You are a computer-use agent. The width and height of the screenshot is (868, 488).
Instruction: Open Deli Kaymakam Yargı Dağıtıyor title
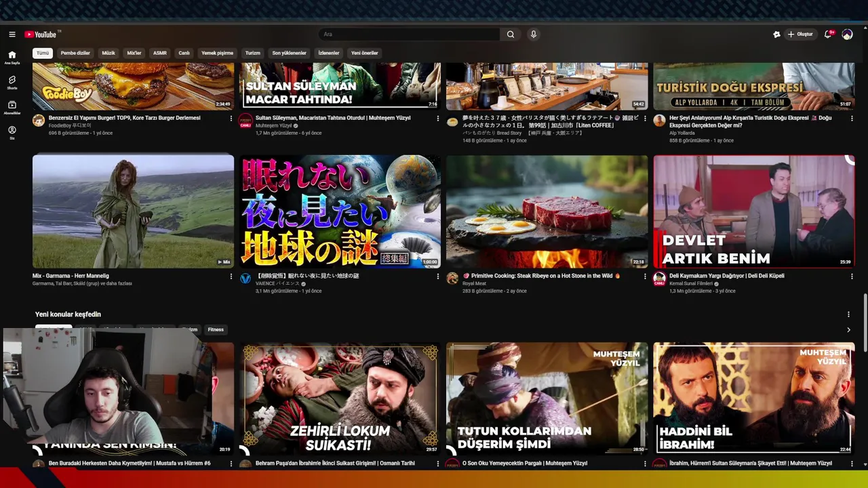(x=726, y=276)
